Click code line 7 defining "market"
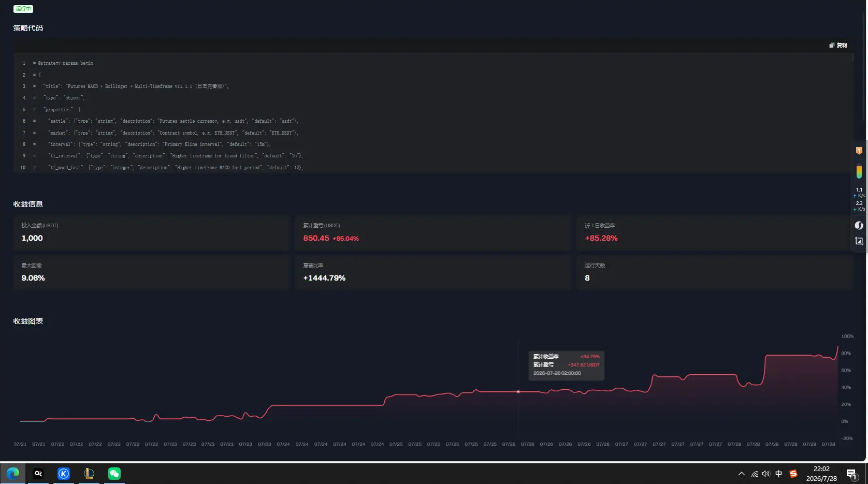The height and width of the screenshot is (484, 868). [166, 133]
